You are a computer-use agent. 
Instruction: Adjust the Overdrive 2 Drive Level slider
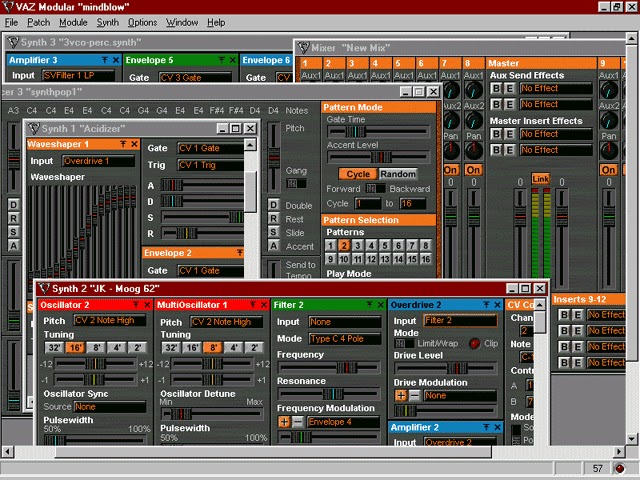tap(446, 368)
